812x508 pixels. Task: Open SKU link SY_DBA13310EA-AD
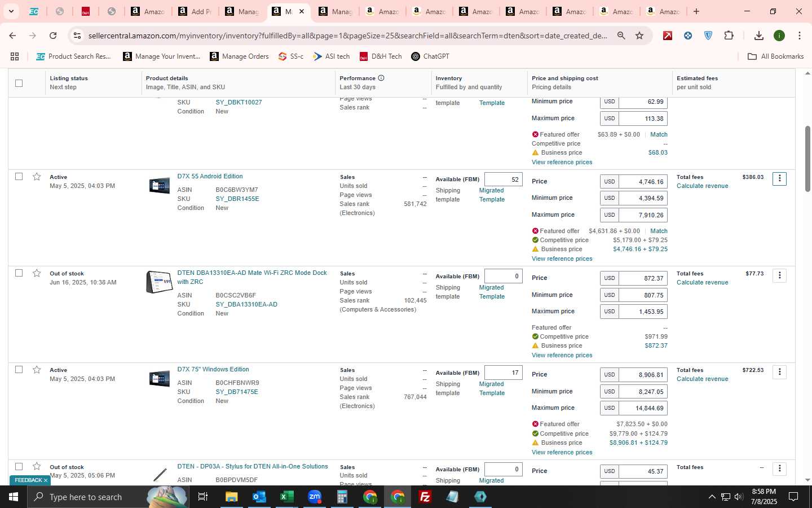coord(246,304)
